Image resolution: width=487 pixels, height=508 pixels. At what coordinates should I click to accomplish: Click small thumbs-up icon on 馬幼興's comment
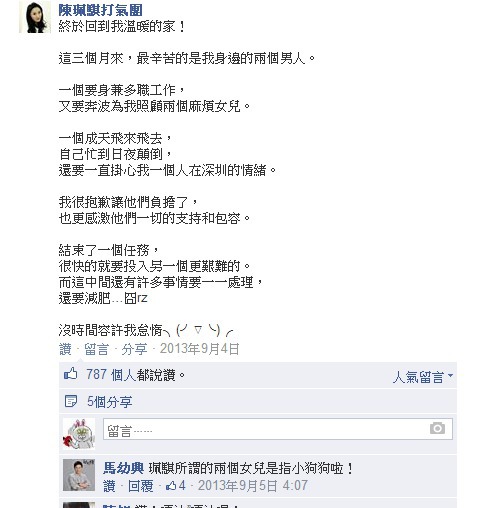[171, 486]
